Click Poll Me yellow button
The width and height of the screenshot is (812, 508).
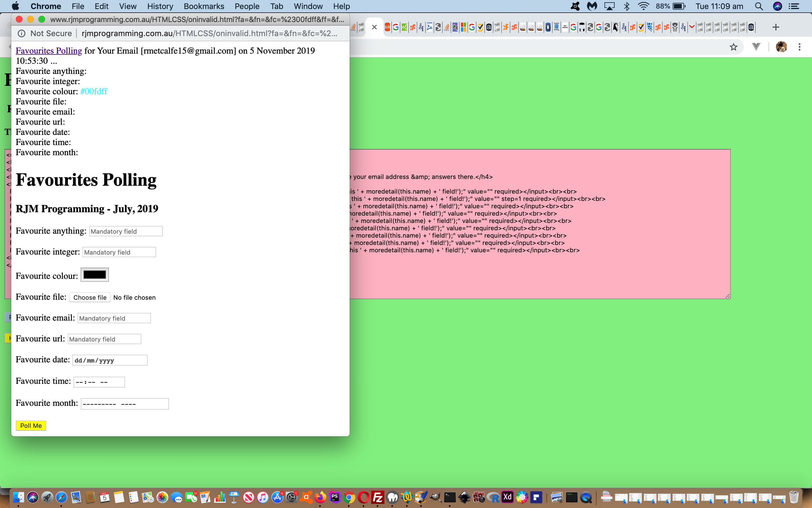click(x=31, y=426)
